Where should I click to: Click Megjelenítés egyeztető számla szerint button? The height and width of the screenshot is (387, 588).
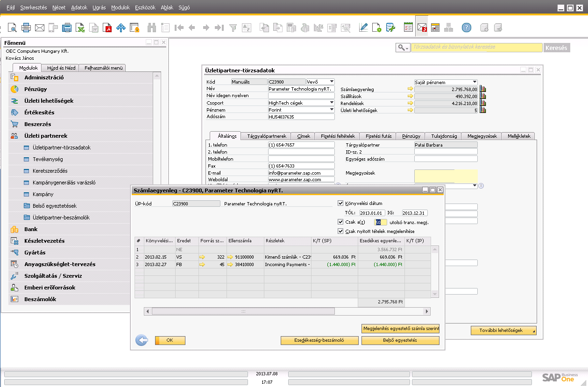click(401, 329)
